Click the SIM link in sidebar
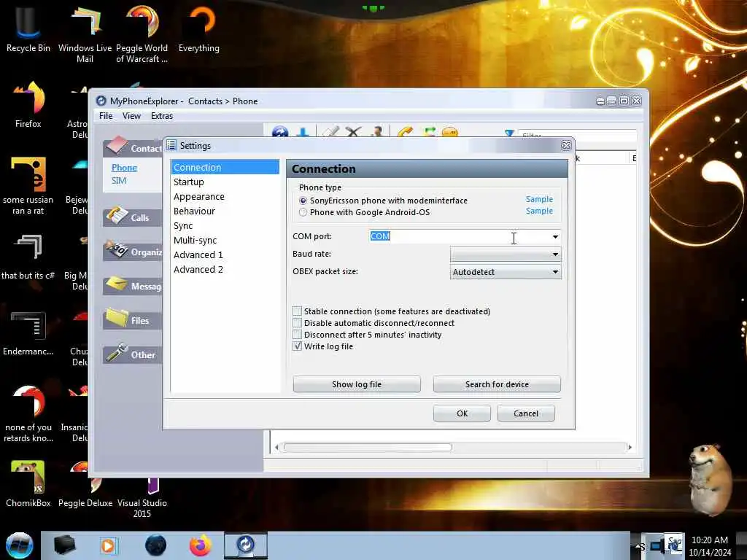 pos(119,181)
